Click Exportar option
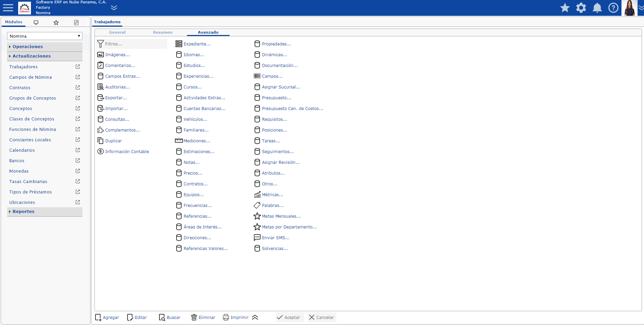 [x=112, y=98]
